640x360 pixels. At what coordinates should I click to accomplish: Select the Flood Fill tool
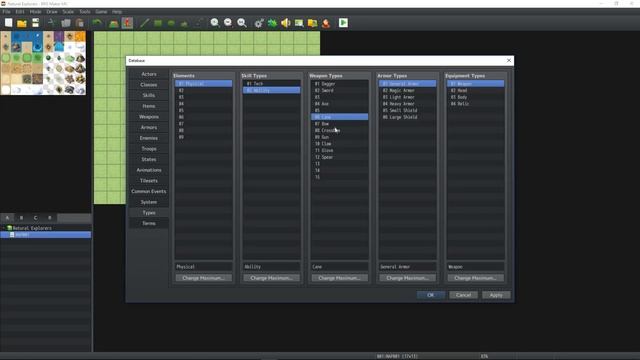184,23
